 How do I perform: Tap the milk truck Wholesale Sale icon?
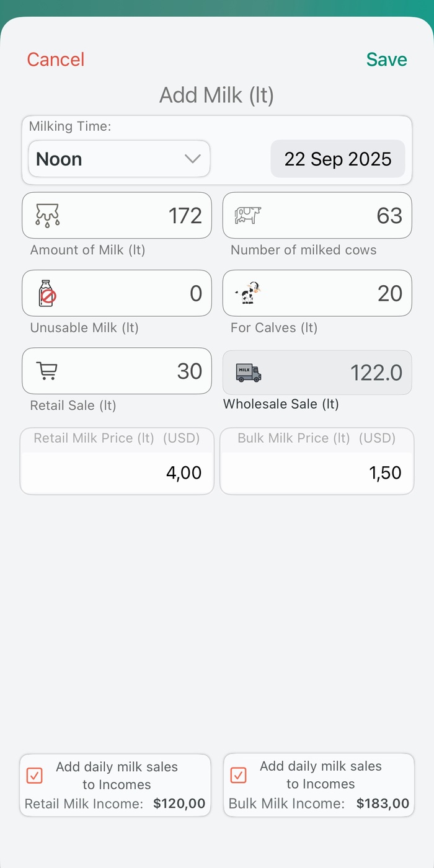[248, 373]
